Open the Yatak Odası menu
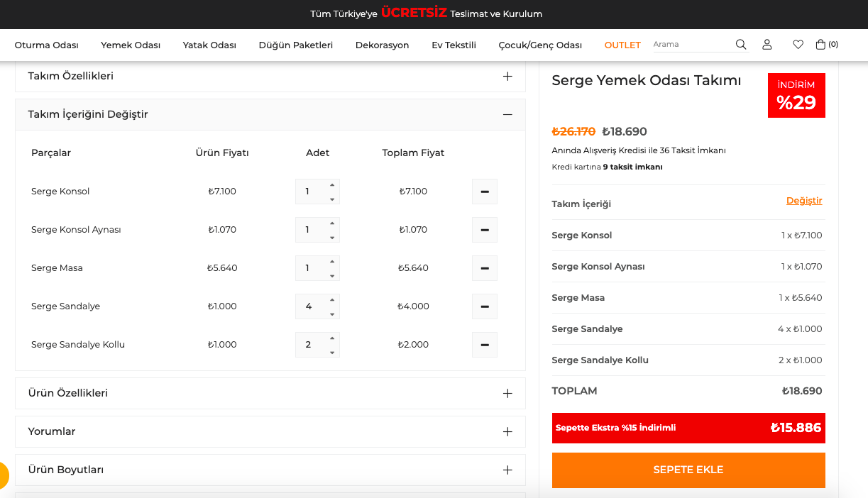The image size is (868, 498). pyautogui.click(x=209, y=45)
